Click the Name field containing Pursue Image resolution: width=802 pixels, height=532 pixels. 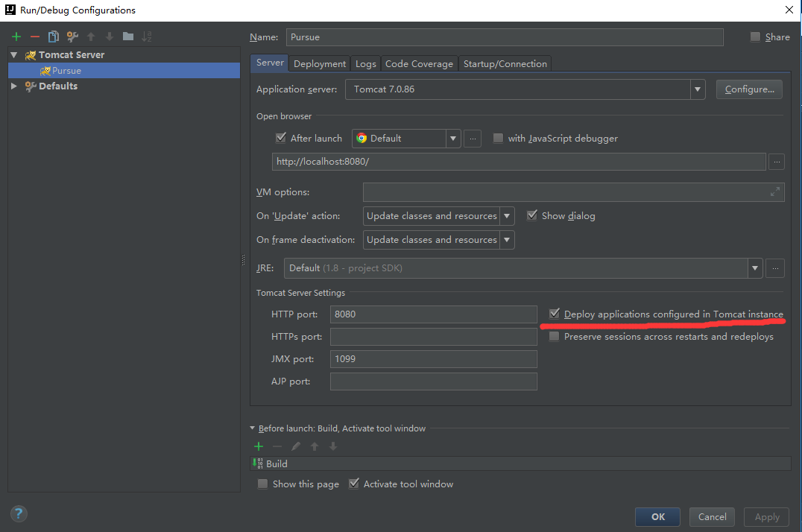pyautogui.click(x=505, y=37)
